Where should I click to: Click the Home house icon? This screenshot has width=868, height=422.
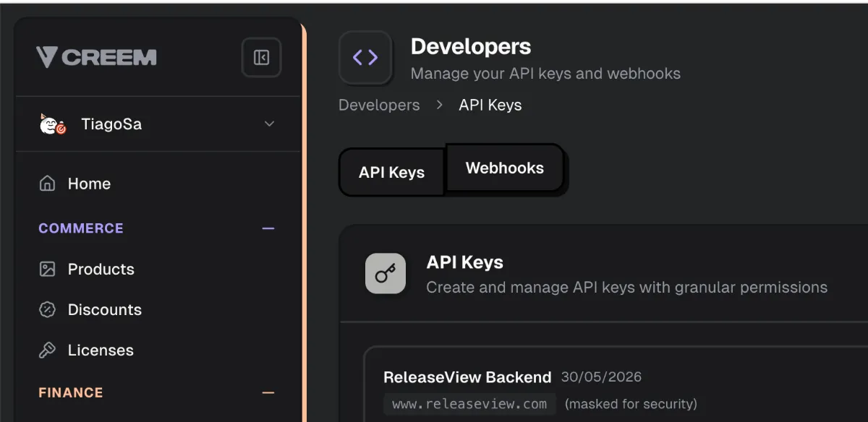tap(47, 184)
